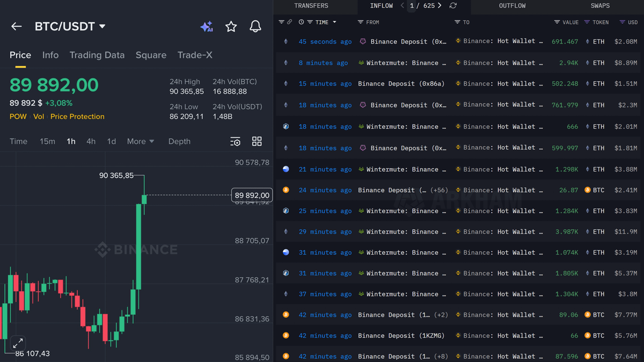Expand the More intervals dropdown
The image size is (644, 362).
point(141,141)
